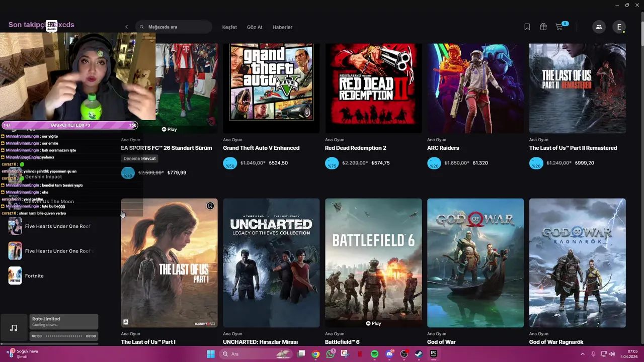
Task: Open The Last of Us Part II Remastered title
Action: tap(573, 148)
